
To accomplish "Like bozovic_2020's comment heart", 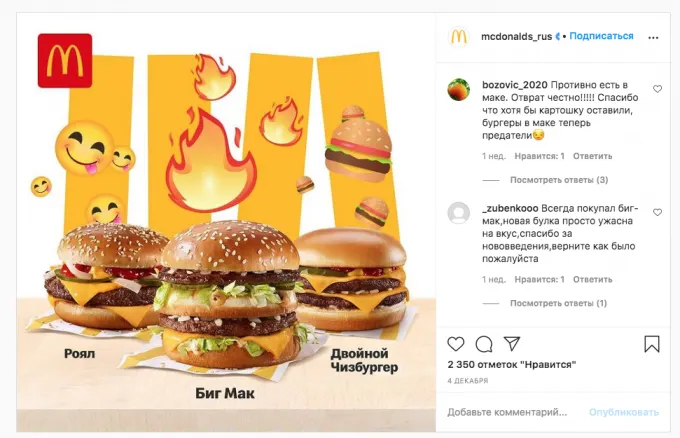I will click(x=657, y=89).
